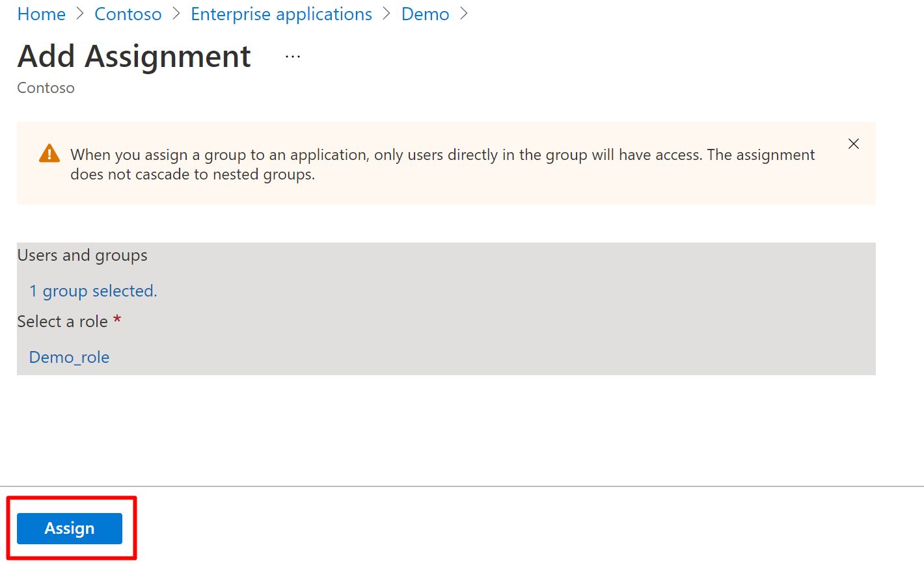Click the Users and groups label
Image resolution: width=924 pixels, height=567 pixels.
pos(82,256)
